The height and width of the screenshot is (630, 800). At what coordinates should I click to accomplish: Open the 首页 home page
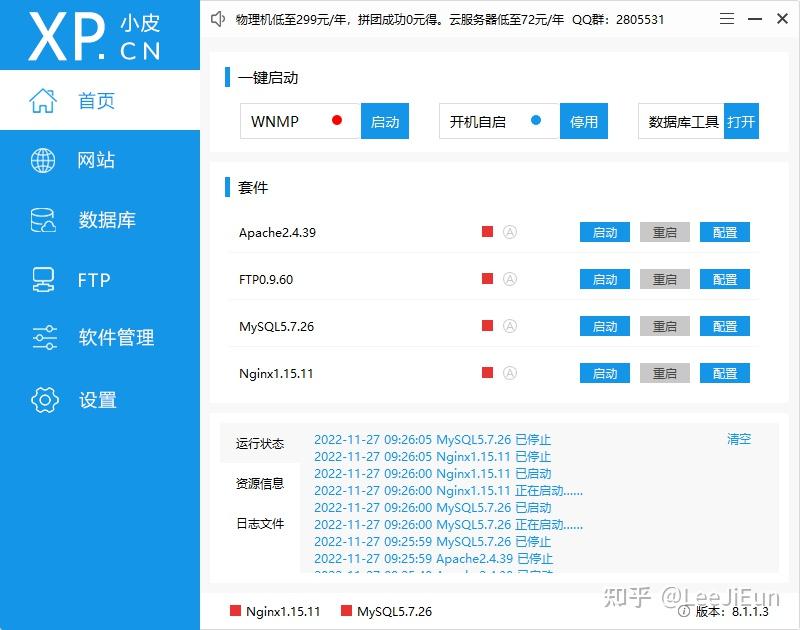pyautogui.click(x=99, y=100)
